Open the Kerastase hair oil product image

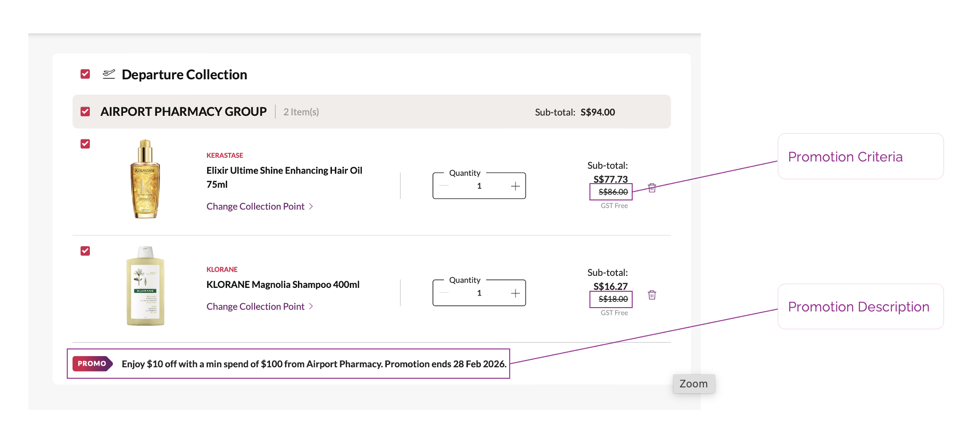point(145,179)
